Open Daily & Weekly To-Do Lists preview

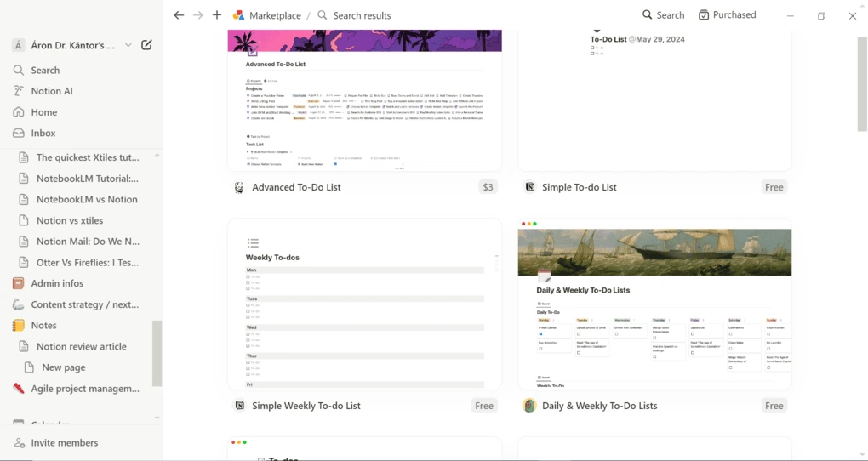click(x=655, y=304)
